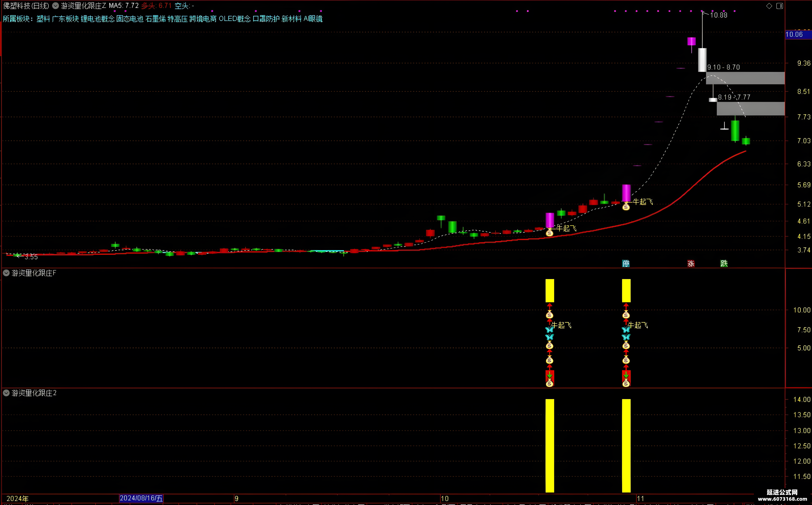Toggle the side panel layout icon
Image resolution: width=812 pixels, height=505 pixels.
pyautogui.click(x=779, y=6)
